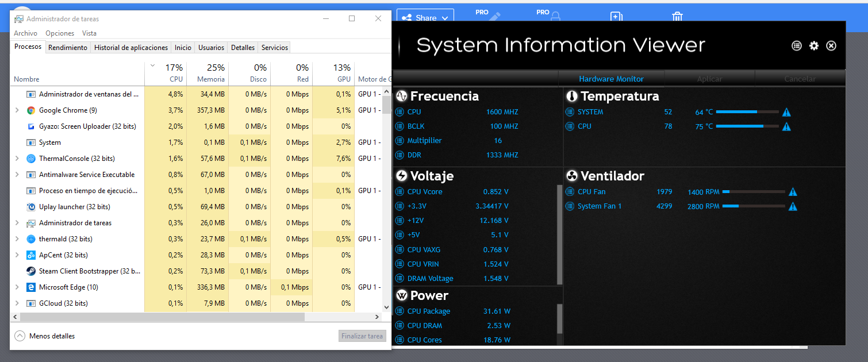Click the CPU temperature warning triangle

coord(786,126)
